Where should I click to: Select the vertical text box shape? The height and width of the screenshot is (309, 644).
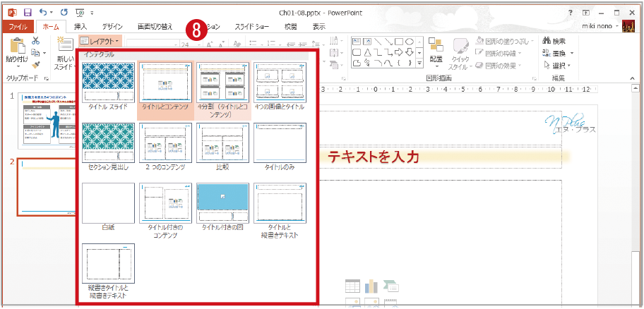[x=367, y=42]
